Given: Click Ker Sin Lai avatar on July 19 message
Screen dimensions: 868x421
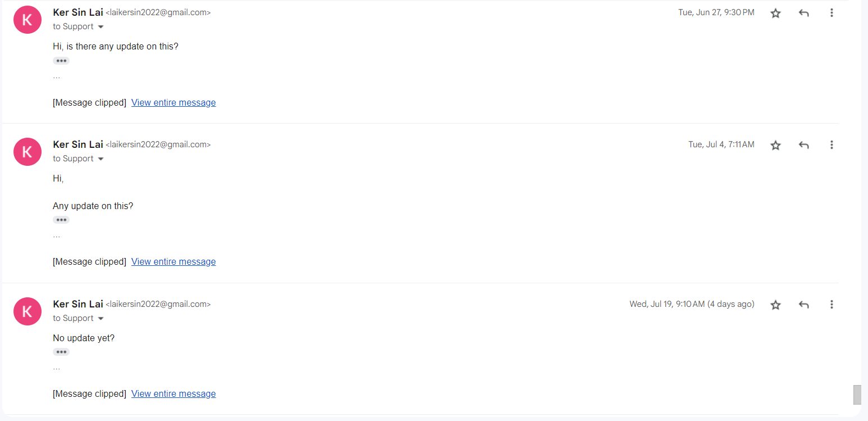Looking at the screenshot, I should tap(28, 311).
